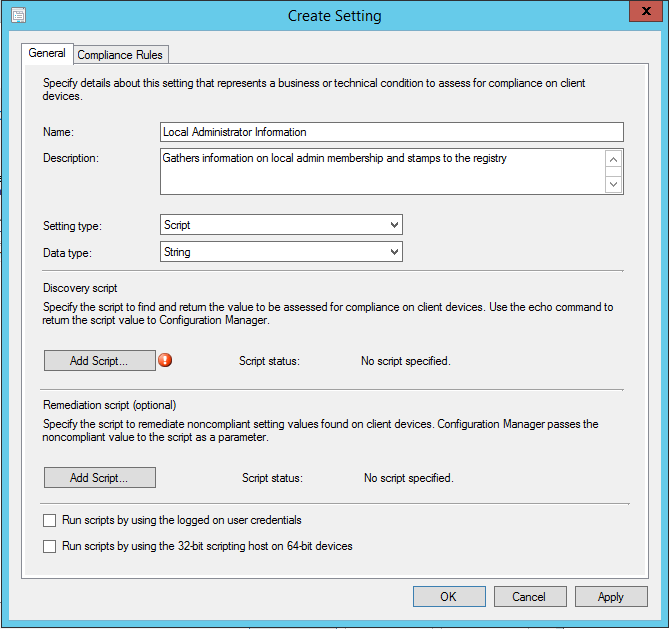Add a remediation script
Viewport: 669px width, 629px height.
click(x=99, y=478)
